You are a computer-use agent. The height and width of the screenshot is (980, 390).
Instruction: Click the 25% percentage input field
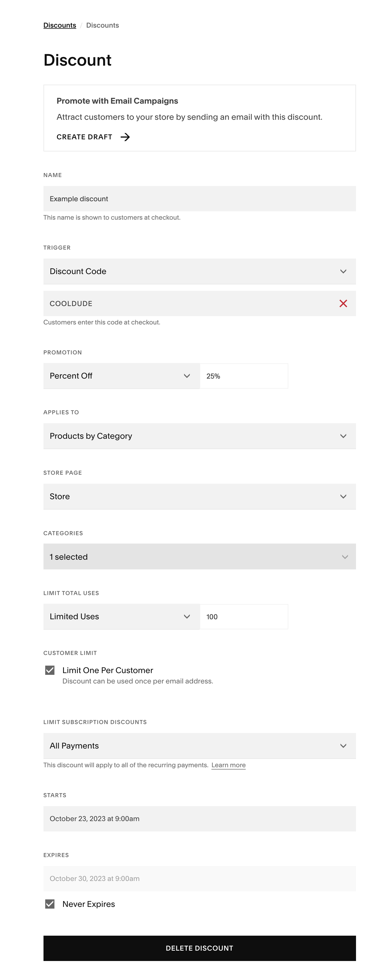tap(243, 376)
